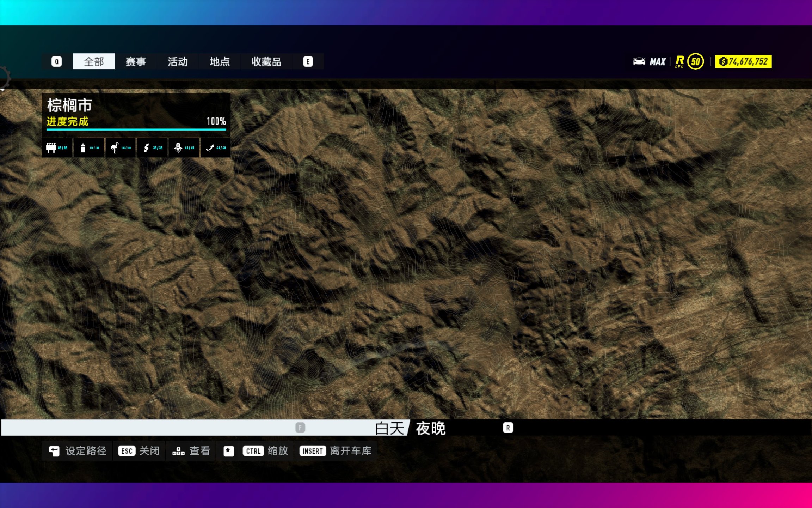Open the 活动 (Activities) tab
Image resolution: width=812 pixels, height=508 pixels.
[x=178, y=62]
